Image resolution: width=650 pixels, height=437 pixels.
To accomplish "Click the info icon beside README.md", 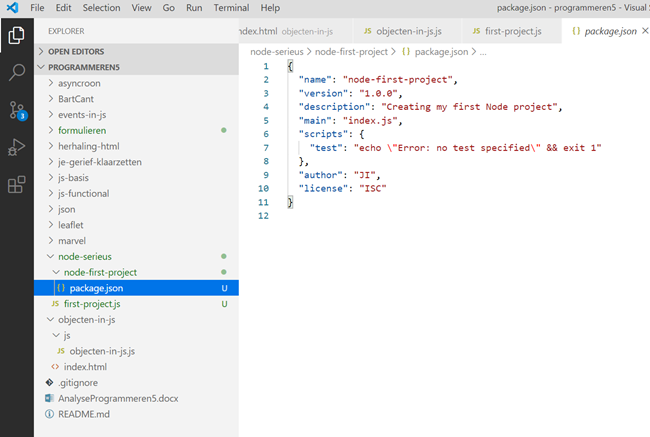I will (49, 414).
